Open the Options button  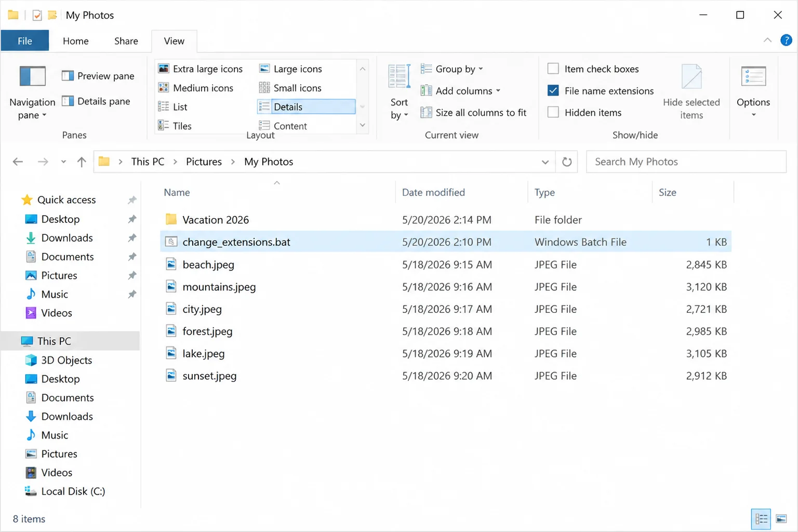753,92
